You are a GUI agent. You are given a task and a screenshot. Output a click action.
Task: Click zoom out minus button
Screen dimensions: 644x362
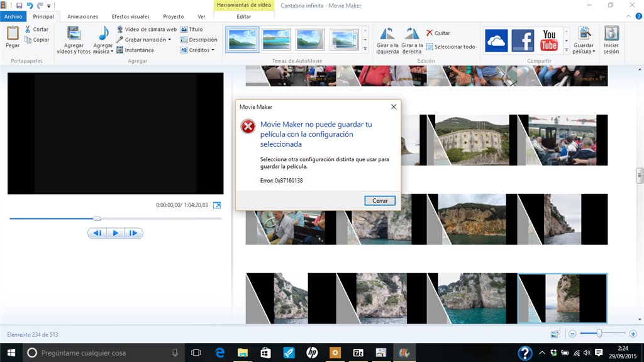click(572, 334)
